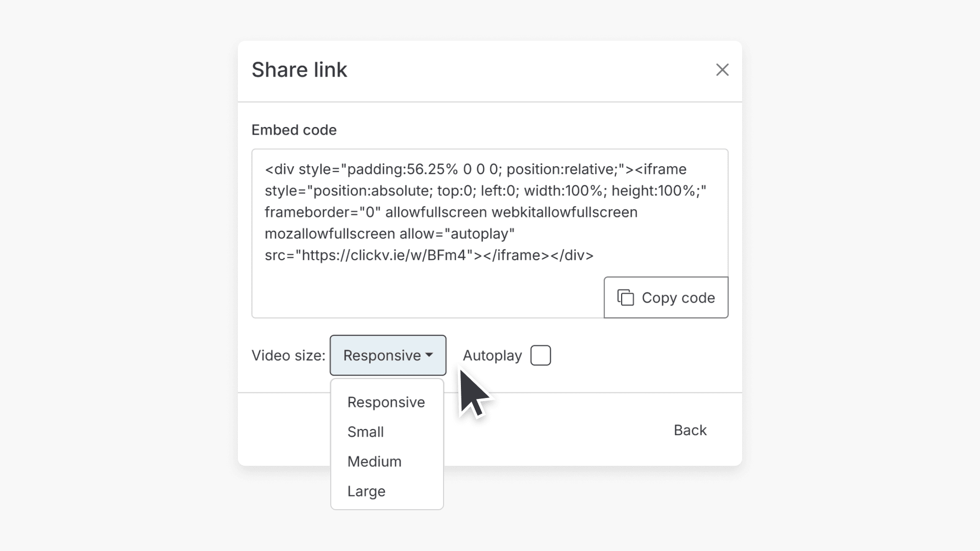This screenshot has width=980, height=551.
Task: Click the dropdown arrow beside Responsive
Action: click(429, 355)
